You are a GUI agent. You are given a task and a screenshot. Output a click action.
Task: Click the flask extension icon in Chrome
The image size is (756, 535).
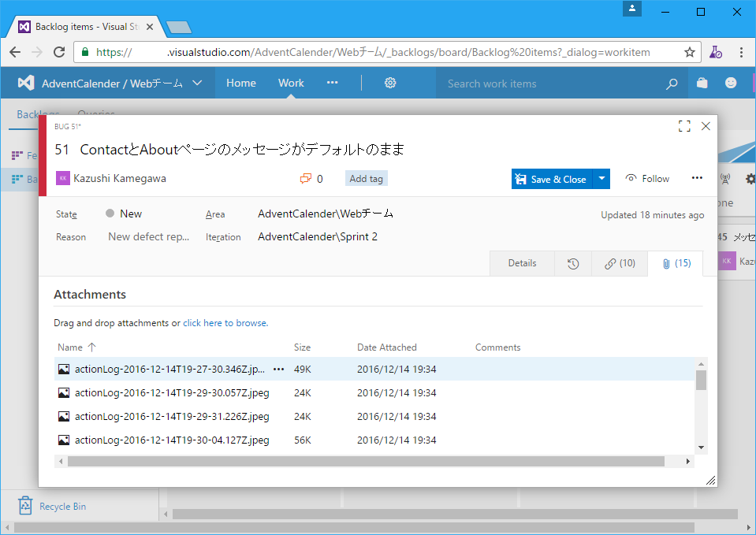coord(716,52)
